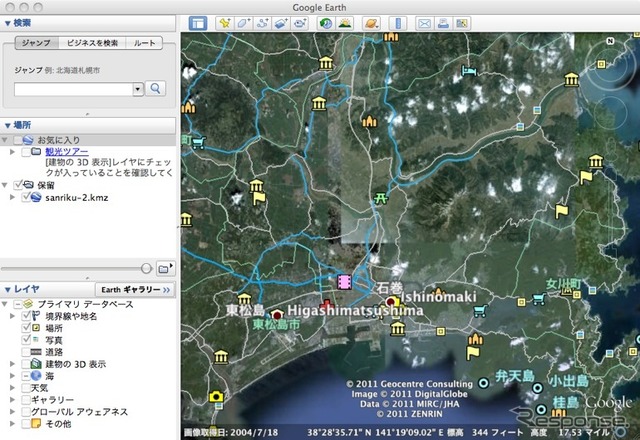Image resolution: width=640 pixels, height=440 pixels.
Task: Select グローバル アウェアネス layer
Action: coord(80,412)
